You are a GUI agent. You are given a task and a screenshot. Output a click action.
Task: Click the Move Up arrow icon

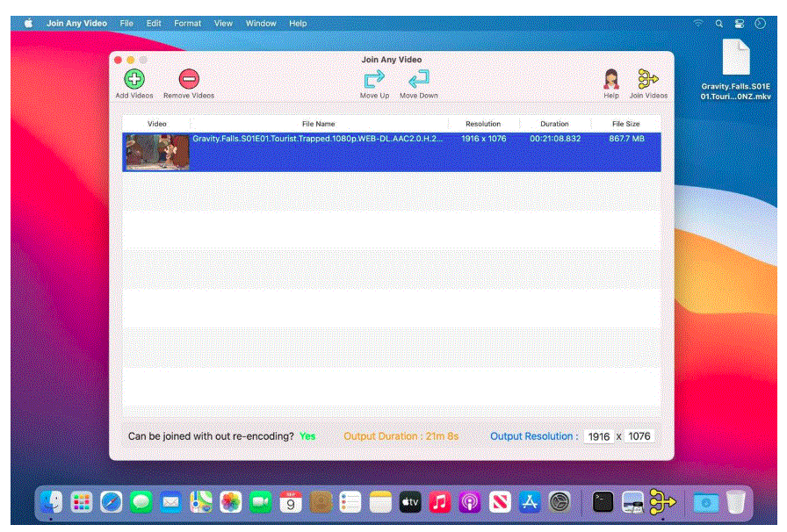tap(374, 79)
